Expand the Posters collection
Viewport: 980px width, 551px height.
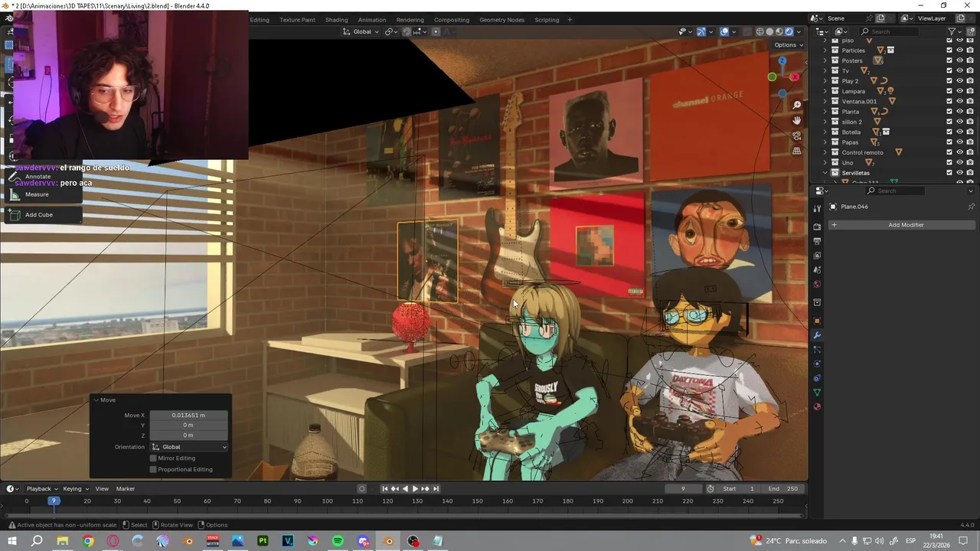click(x=825, y=60)
